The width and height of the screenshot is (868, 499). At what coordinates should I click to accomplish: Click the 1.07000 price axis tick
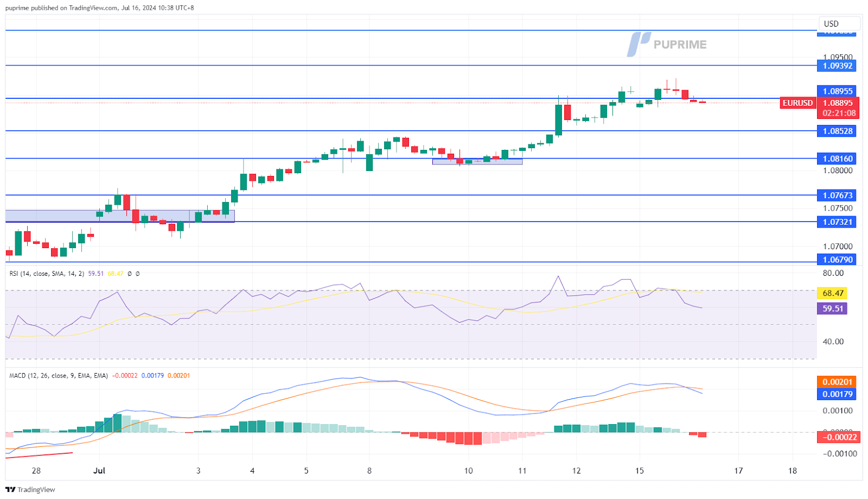(x=838, y=246)
